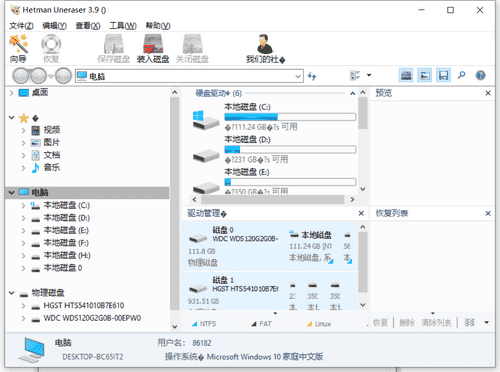Open the 文件 menu
Screen dimensions: 500x372
21,26
